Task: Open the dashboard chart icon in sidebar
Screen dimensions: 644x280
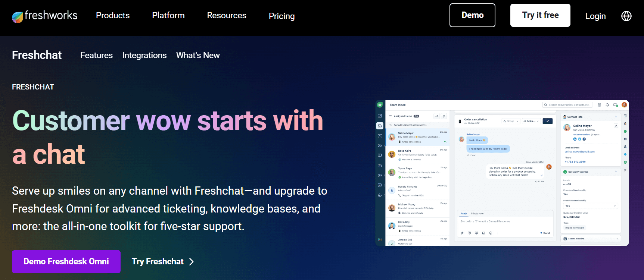Action: coord(380,116)
